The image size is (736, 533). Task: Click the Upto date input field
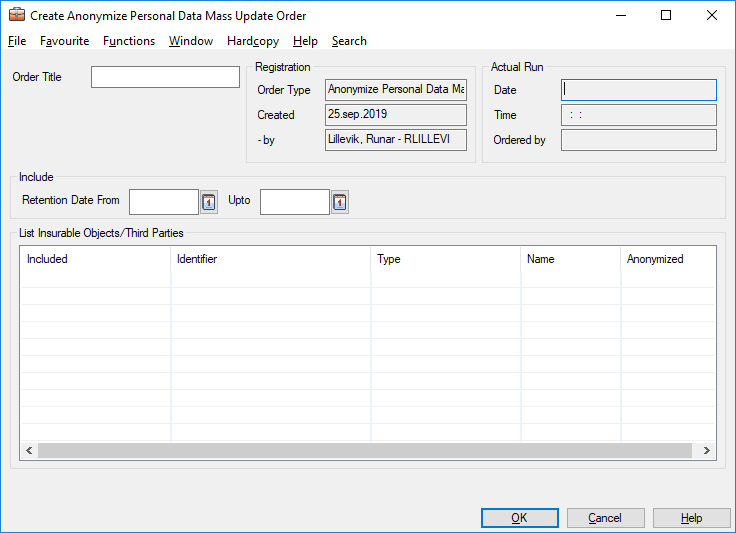(x=294, y=202)
